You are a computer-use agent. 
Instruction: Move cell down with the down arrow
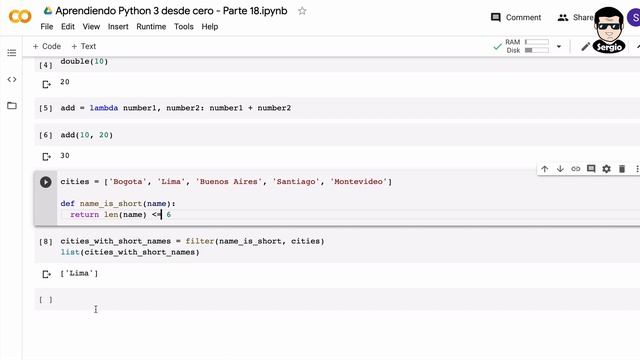[x=560, y=169]
